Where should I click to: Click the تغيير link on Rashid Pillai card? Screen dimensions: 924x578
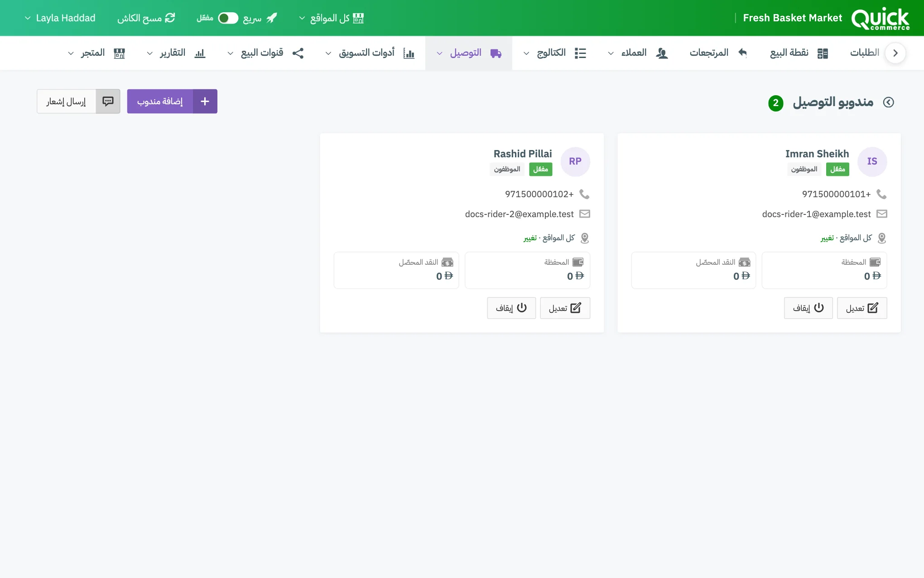(x=530, y=238)
